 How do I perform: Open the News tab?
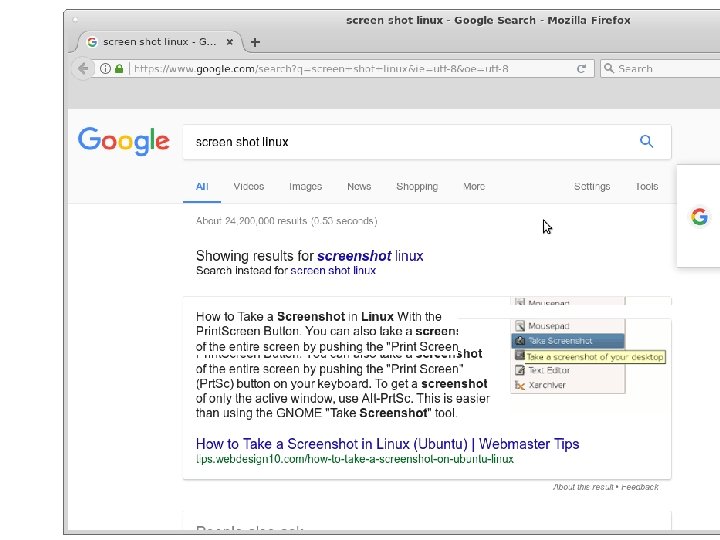[359, 186]
